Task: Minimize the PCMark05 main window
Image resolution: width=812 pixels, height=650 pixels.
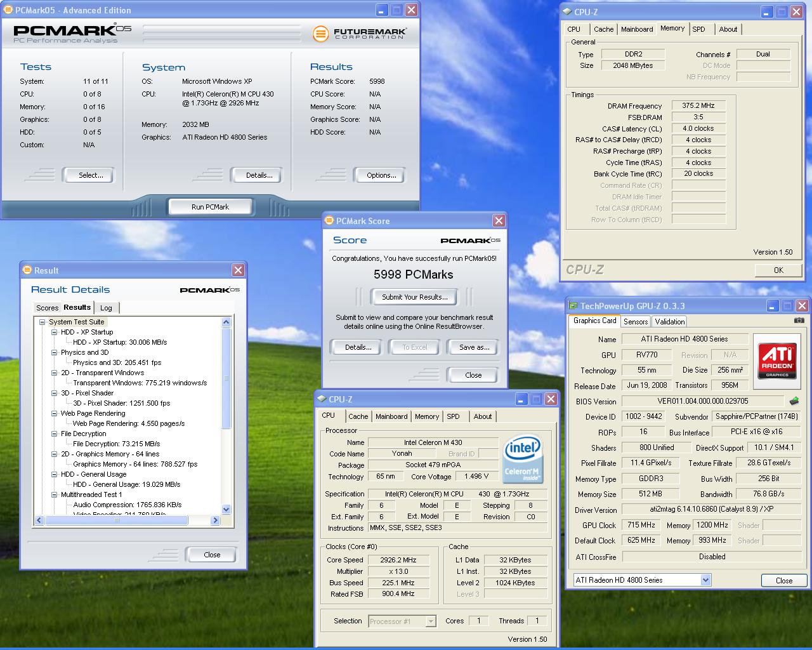Action: tap(382, 10)
